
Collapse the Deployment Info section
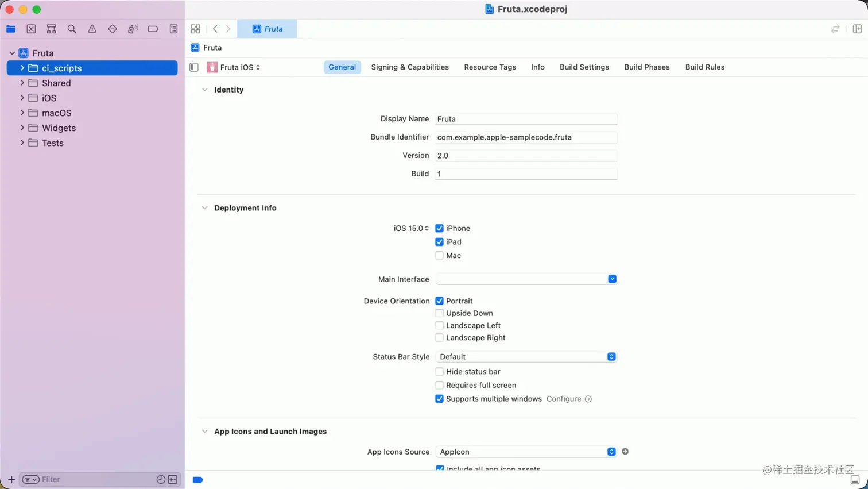tap(204, 208)
